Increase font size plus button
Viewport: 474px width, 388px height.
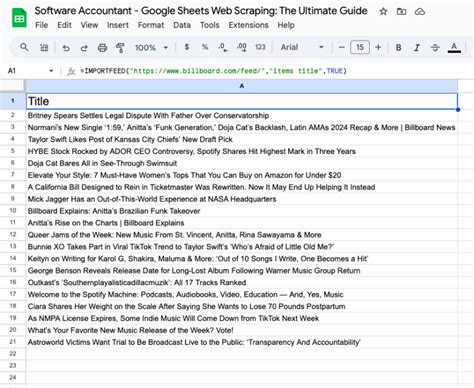click(378, 47)
